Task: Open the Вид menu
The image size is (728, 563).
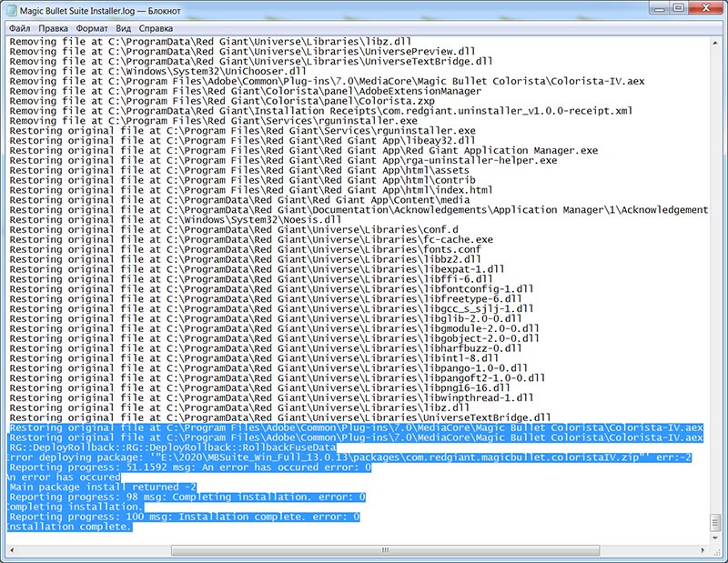Action: tap(123, 28)
